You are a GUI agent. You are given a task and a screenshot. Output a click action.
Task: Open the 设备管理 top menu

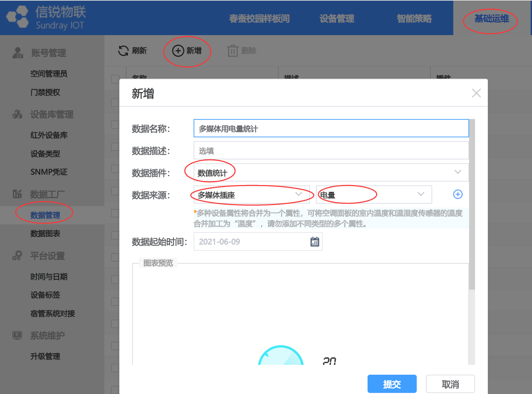click(x=337, y=18)
